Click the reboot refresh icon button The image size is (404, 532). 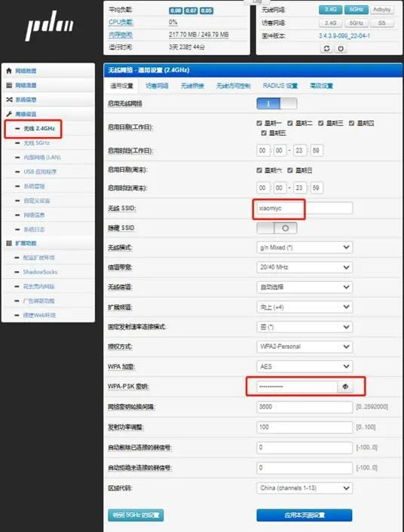pyautogui.click(x=326, y=48)
